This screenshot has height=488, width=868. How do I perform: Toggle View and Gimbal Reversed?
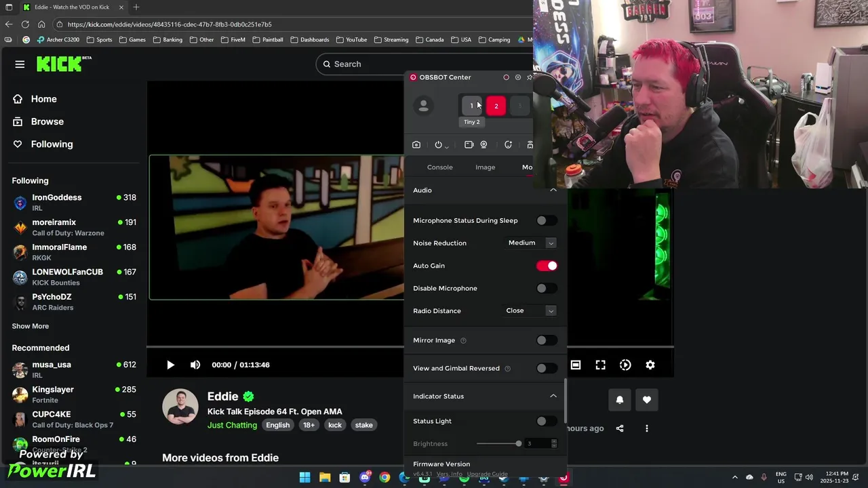[x=547, y=369]
